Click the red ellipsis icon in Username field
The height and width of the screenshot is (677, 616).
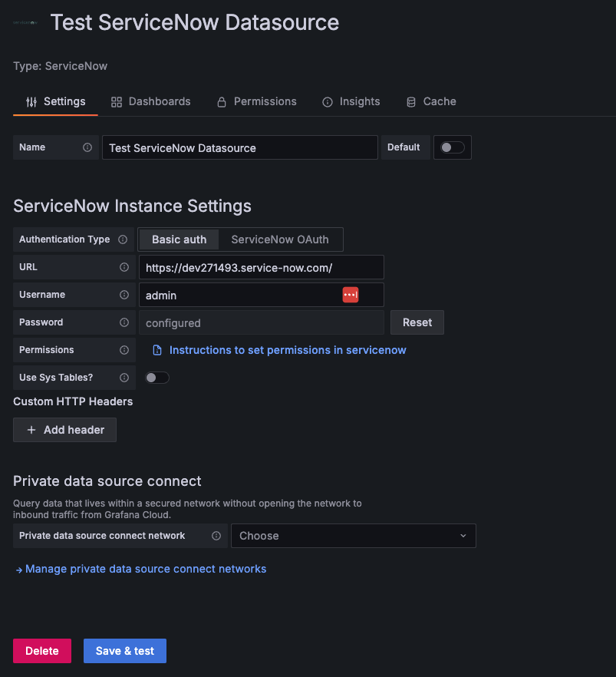(351, 294)
